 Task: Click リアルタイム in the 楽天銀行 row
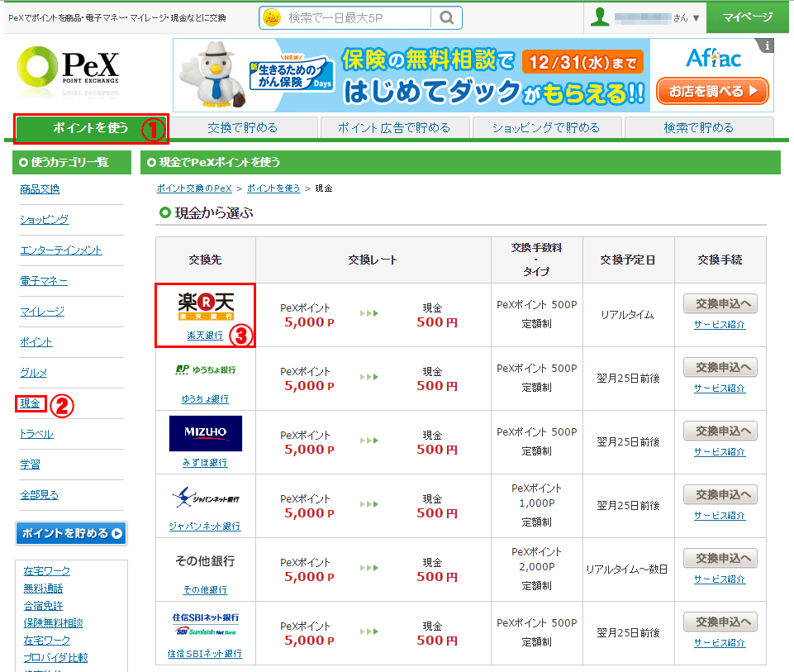(x=628, y=315)
